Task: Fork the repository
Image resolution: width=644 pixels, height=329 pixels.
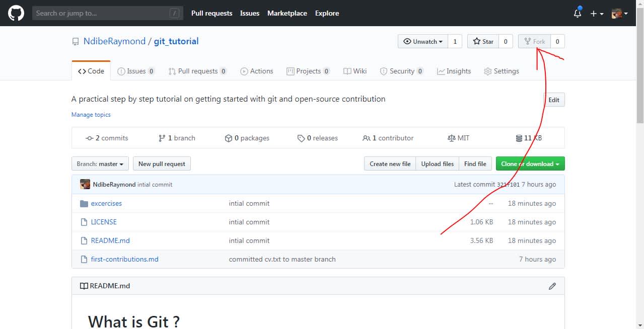Action: (x=534, y=41)
